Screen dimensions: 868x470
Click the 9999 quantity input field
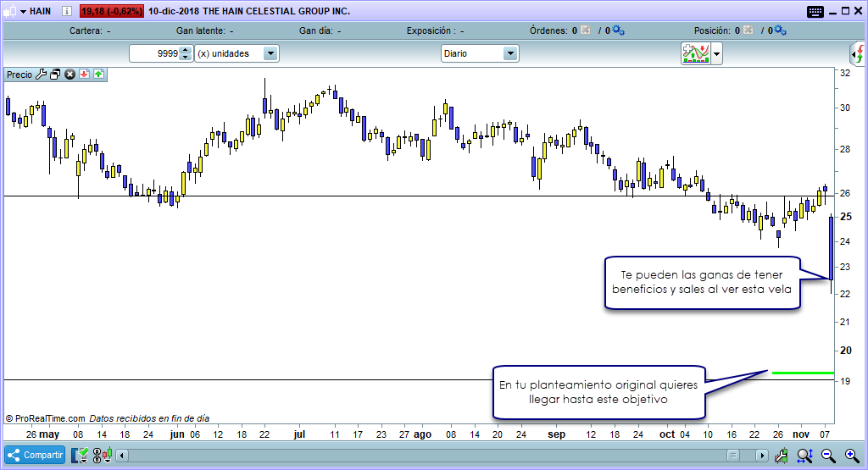click(x=155, y=53)
